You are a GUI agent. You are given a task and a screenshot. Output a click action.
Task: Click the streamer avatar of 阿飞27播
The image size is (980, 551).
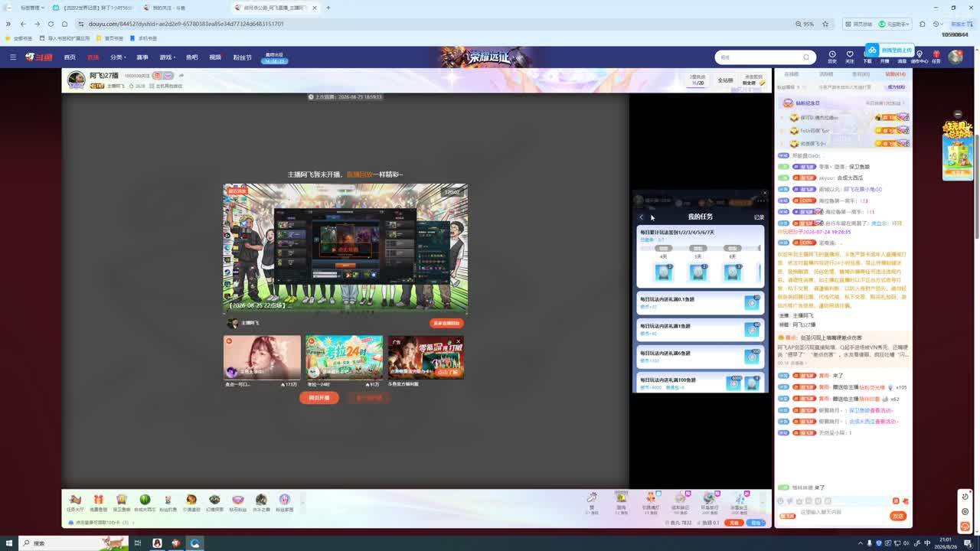click(76, 80)
